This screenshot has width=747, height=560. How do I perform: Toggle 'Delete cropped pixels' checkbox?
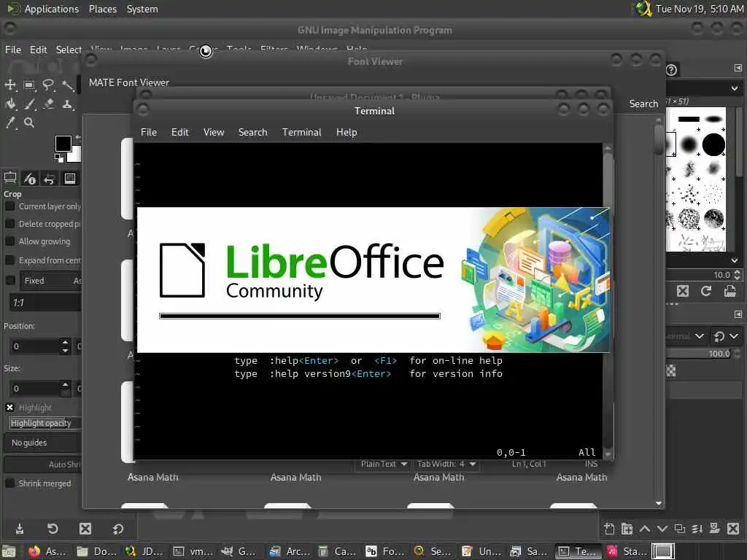click(9, 224)
